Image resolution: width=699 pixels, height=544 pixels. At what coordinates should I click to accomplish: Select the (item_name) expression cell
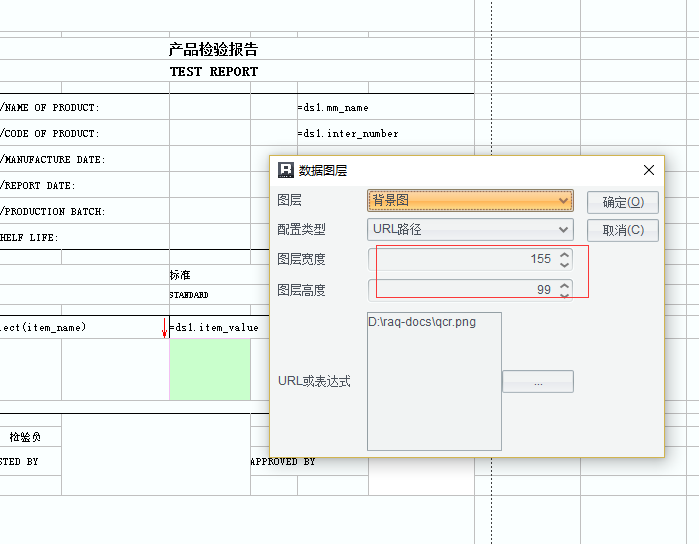[43, 327]
